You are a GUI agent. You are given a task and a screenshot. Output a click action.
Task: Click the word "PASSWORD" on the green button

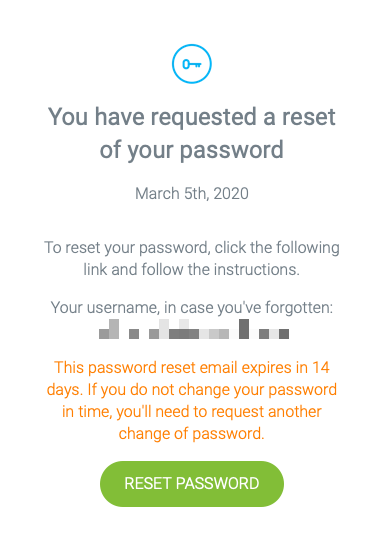218,484
